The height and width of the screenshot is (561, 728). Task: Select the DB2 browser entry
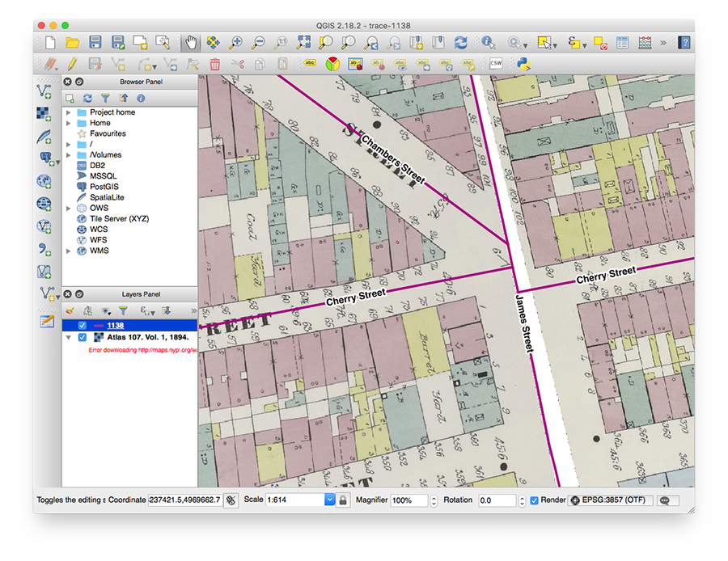[x=97, y=165]
